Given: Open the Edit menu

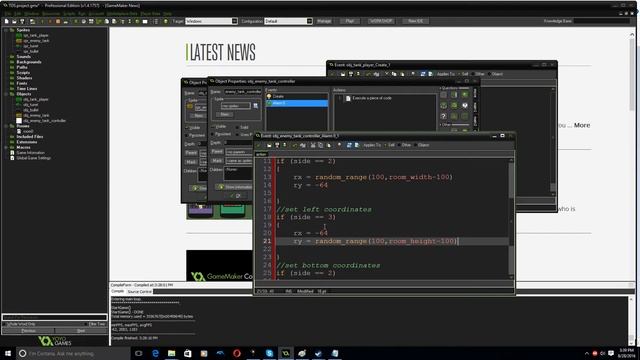Looking at the screenshot, I should tap(18, 13).
